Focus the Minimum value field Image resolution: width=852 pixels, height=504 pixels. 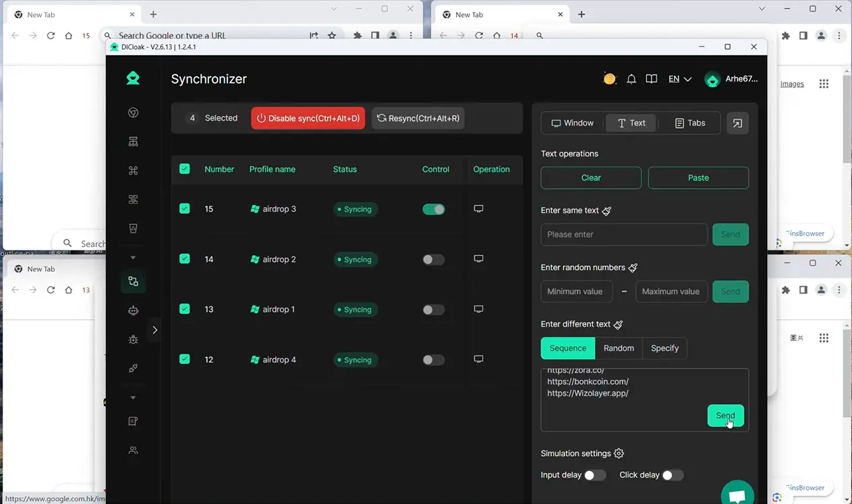pyautogui.click(x=577, y=291)
